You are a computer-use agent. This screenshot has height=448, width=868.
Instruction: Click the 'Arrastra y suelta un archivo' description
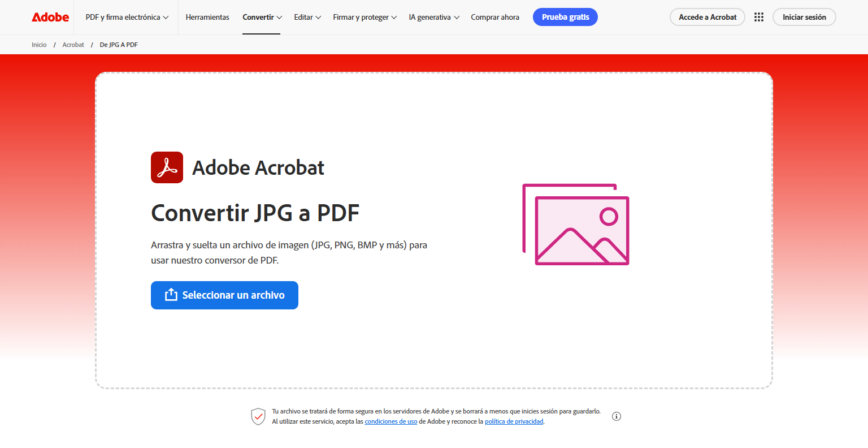tap(289, 253)
